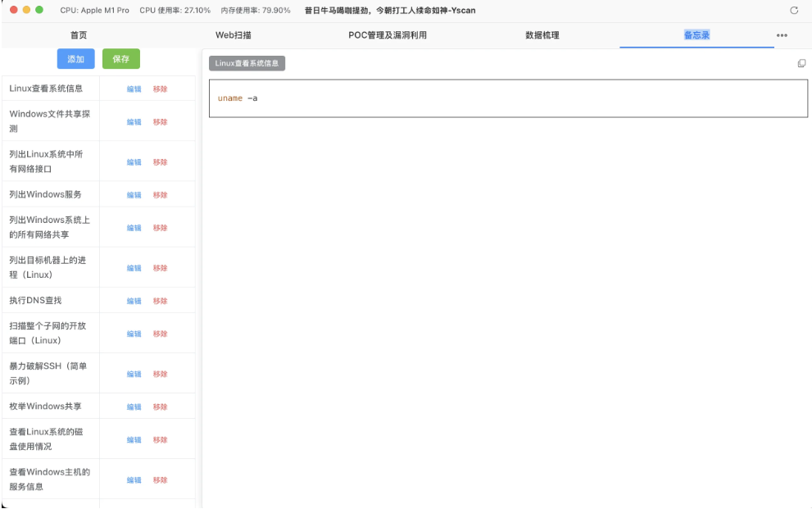Remove the 枚举Windows共享 entry
The width and height of the screenshot is (812, 509).
tap(160, 407)
